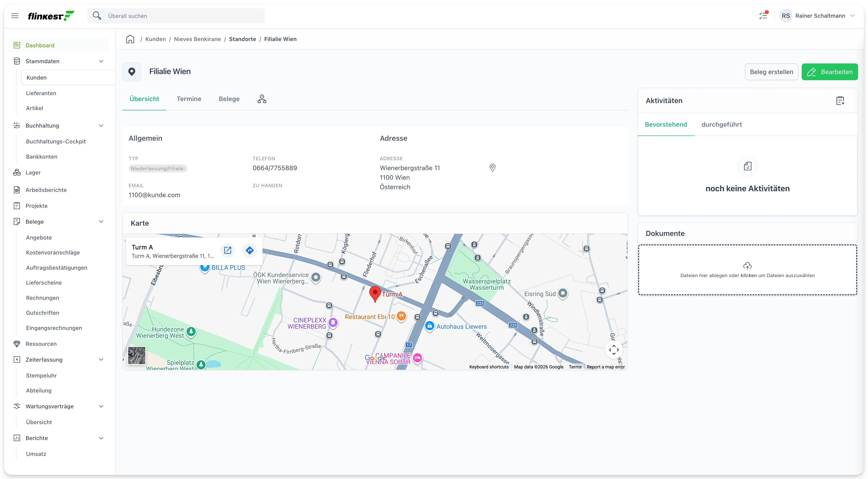
Task: Collapse the Zeiterfassung section
Action: [101, 360]
